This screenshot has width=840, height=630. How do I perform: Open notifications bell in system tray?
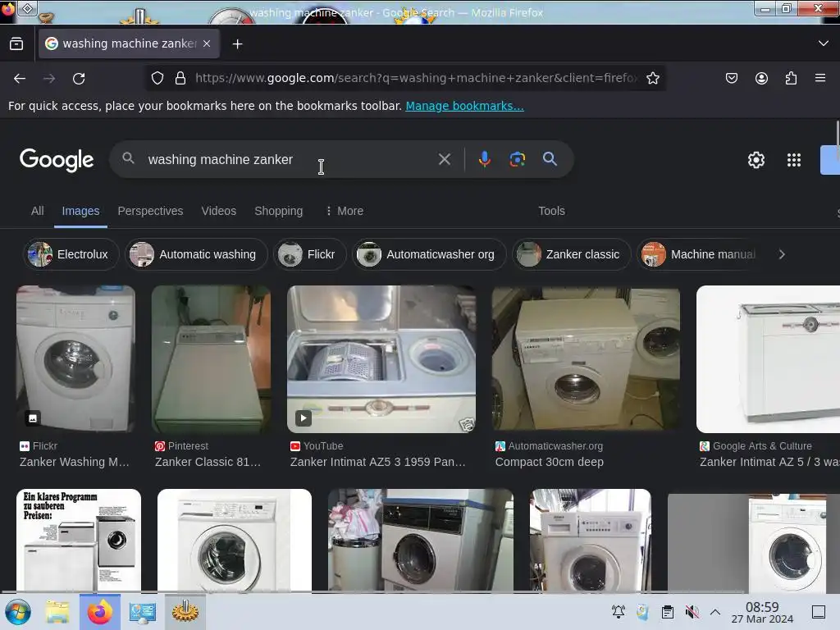[619, 612]
